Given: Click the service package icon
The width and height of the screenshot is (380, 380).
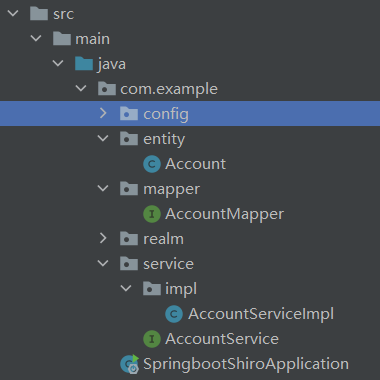Looking at the screenshot, I should (129, 263).
